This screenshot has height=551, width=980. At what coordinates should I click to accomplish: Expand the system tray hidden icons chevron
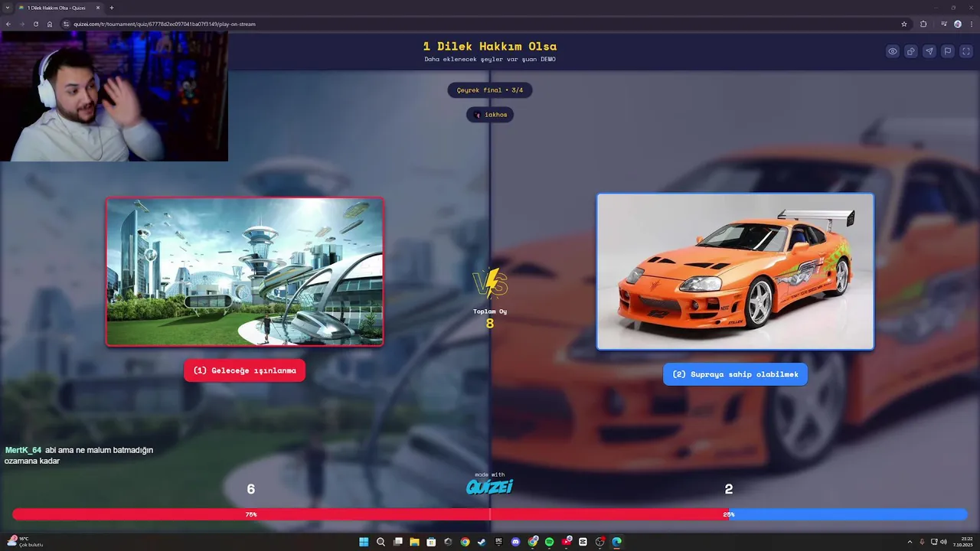click(x=910, y=542)
